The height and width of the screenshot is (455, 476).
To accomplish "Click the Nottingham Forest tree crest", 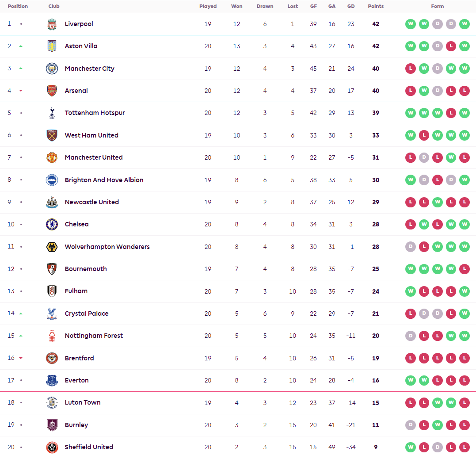I will (52, 336).
